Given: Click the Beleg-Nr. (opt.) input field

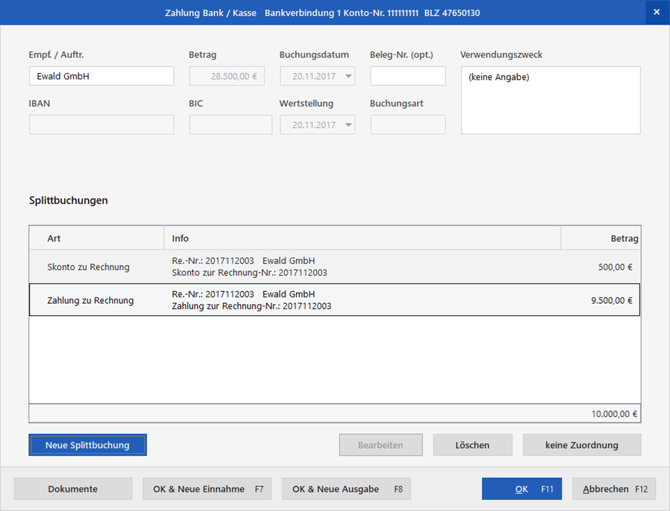Looking at the screenshot, I should 407,76.
